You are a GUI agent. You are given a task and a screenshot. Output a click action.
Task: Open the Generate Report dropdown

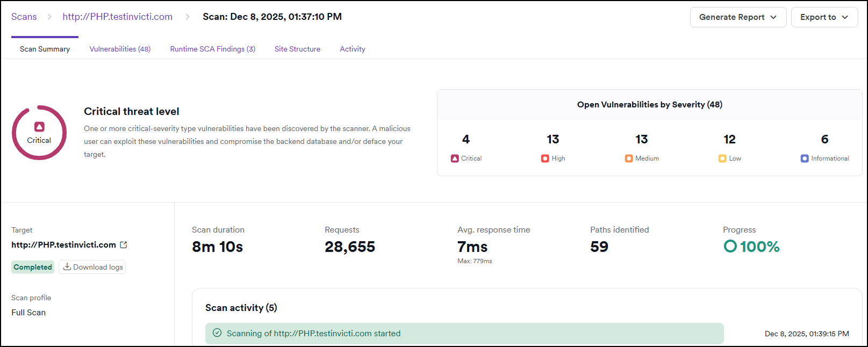tap(738, 17)
